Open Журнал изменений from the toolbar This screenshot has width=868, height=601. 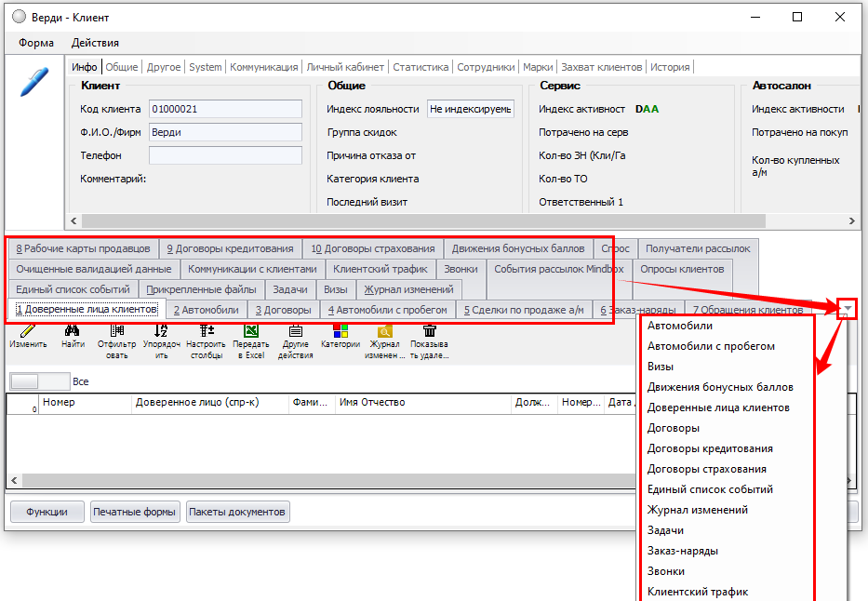coord(384,331)
